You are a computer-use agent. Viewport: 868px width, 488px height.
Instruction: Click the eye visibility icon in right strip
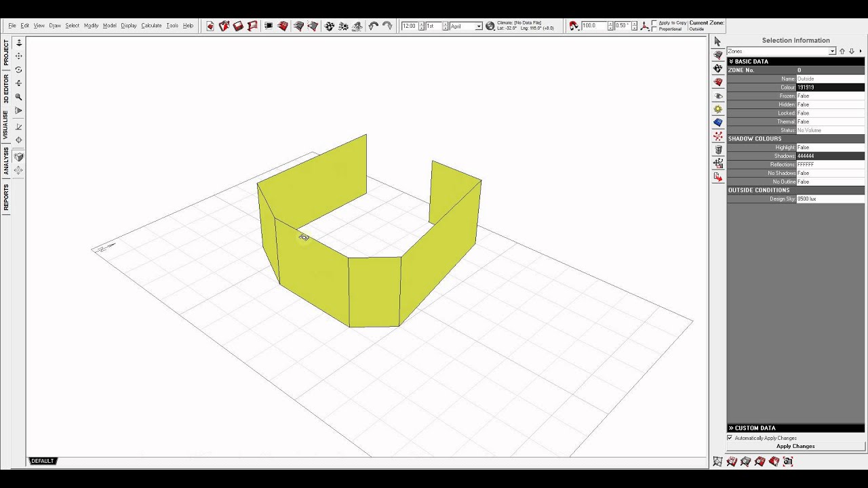[718, 96]
